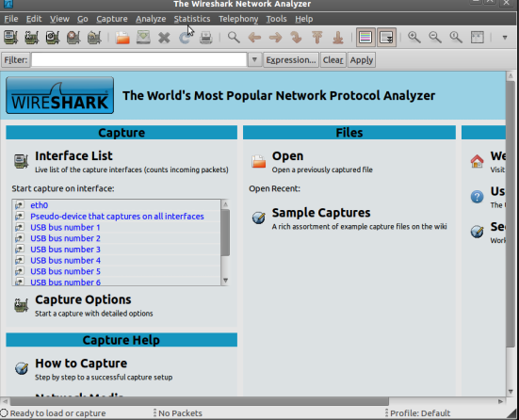This screenshot has width=519, height=420.
Task: Click resize all columns toolbar icon
Action: pyautogui.click(x=477, y=37)
